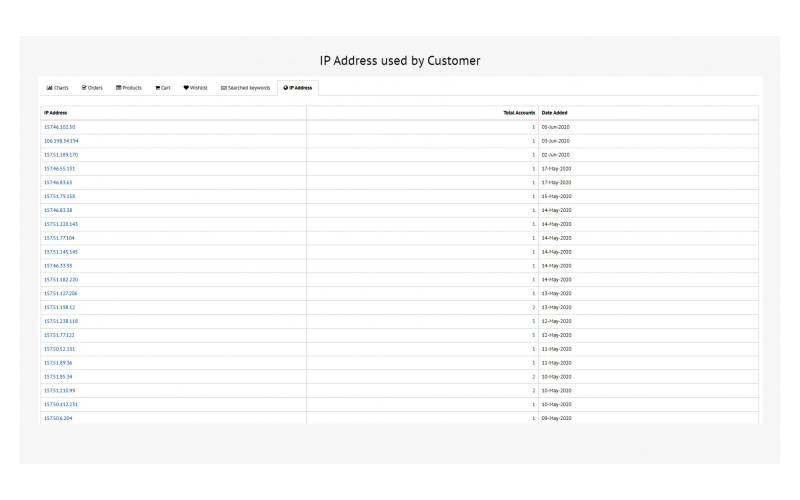Click the 157.51.220.143 link
This screenshot has width=800, height=500.
(60, 224)
